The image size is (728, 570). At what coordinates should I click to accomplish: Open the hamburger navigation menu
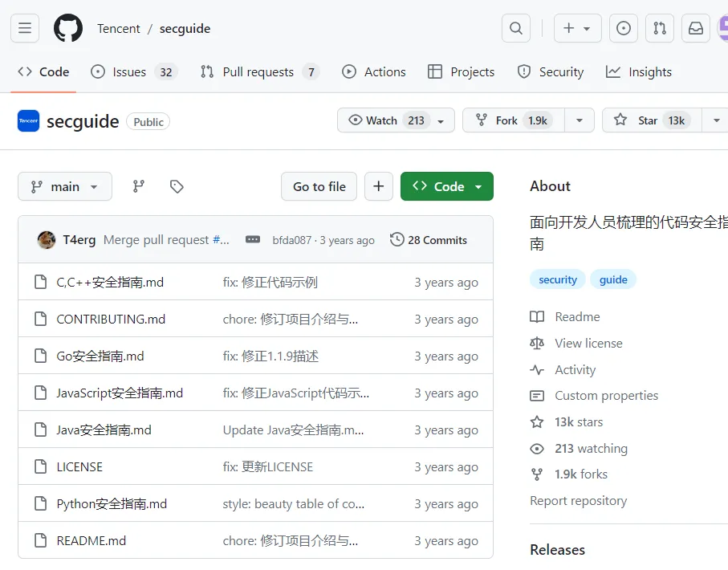coord(25,28)
